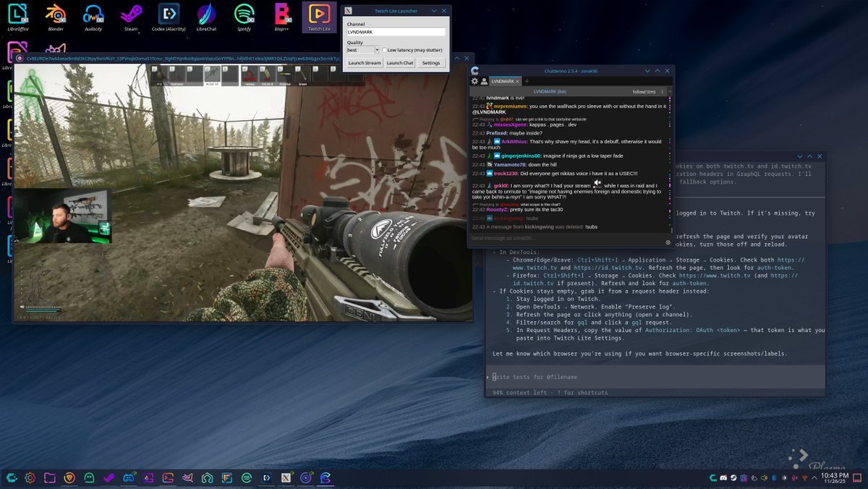868x489 pixels.
Task: Click username Arkitithius in chat
Action: coord(514,141)
